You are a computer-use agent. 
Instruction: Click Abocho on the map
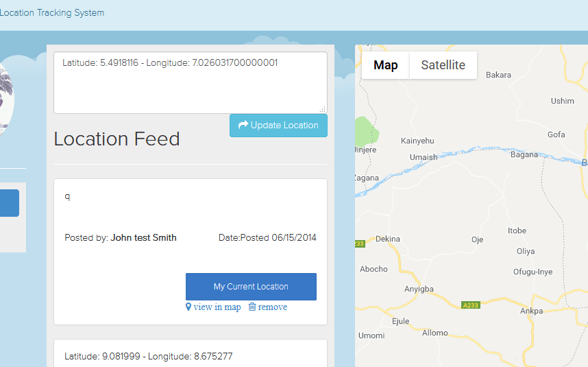[x=374, y=269]
